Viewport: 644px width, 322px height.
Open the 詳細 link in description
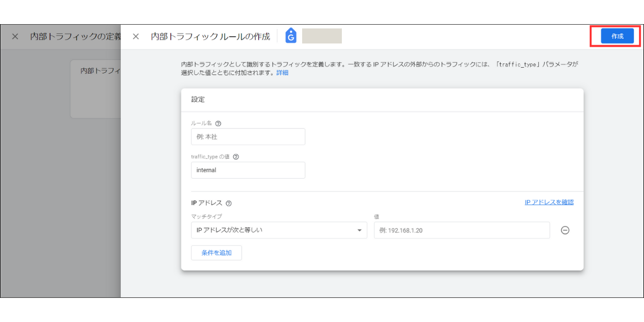282,72
